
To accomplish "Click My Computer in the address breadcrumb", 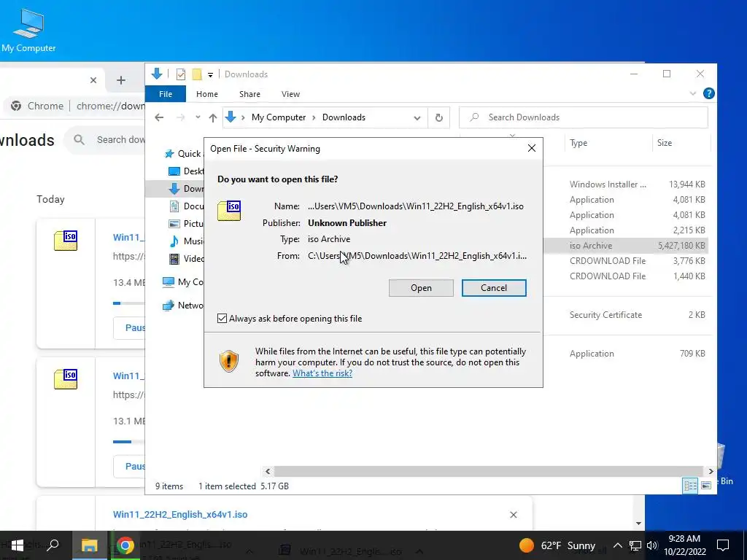I will click(279, 117).
